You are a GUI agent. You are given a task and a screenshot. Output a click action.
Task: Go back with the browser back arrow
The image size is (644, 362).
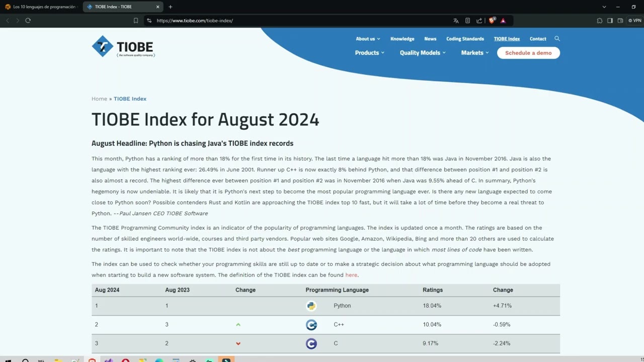[8, 21]
